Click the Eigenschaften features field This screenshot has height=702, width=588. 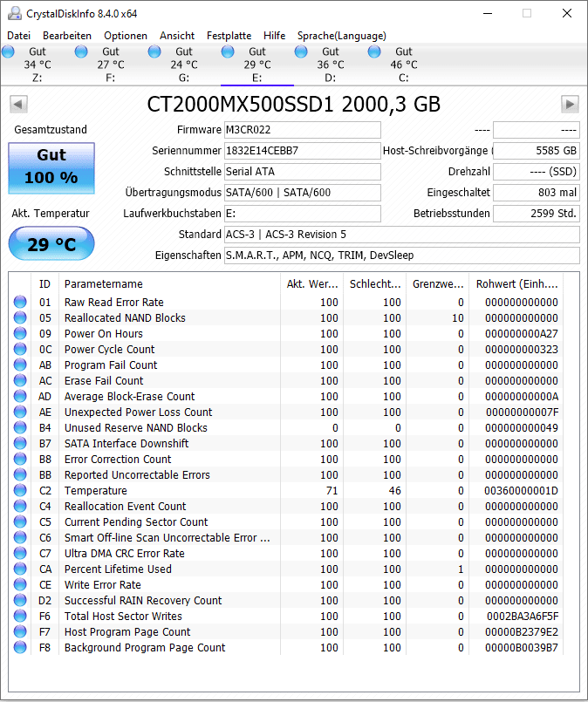click(401, 256)
